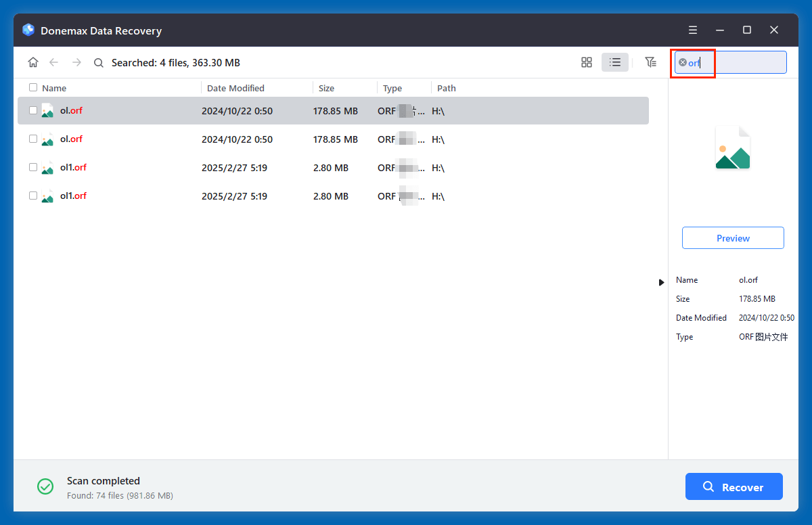The image size is (812, 525).
Task: Click the Name column header
Action: (54, 87)
